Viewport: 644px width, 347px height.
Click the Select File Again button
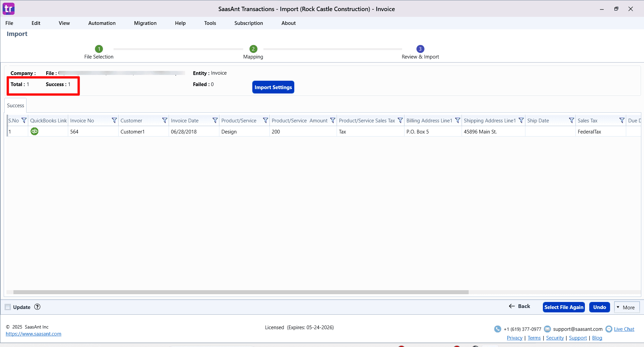[x=563, y=307]
